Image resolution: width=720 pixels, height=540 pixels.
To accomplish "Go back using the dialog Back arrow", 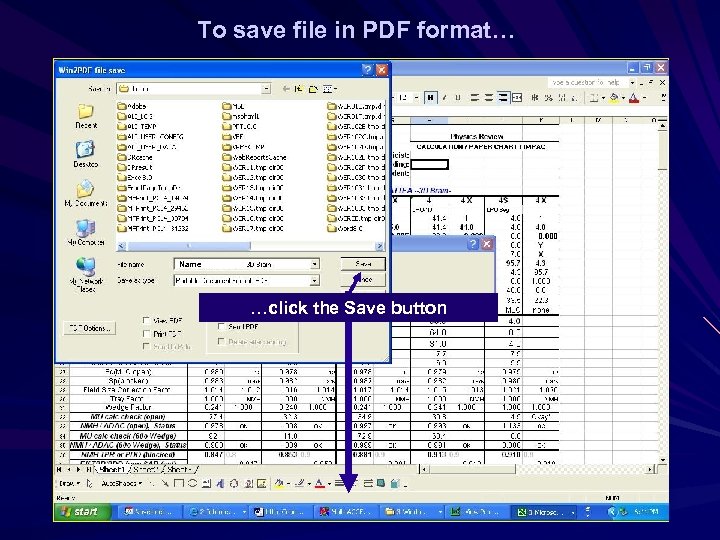I will pyautogui.click(x=286, y=89).
